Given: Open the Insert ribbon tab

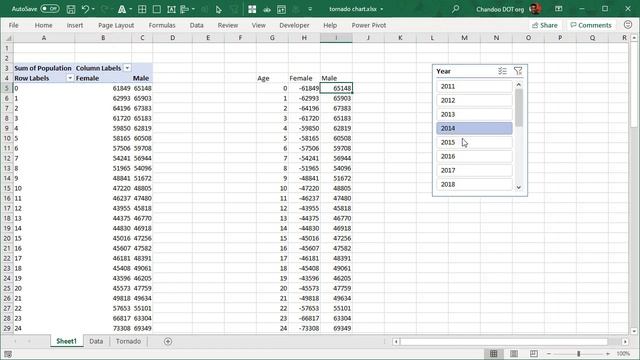Looking at the screenshot, I should (75, 25).
